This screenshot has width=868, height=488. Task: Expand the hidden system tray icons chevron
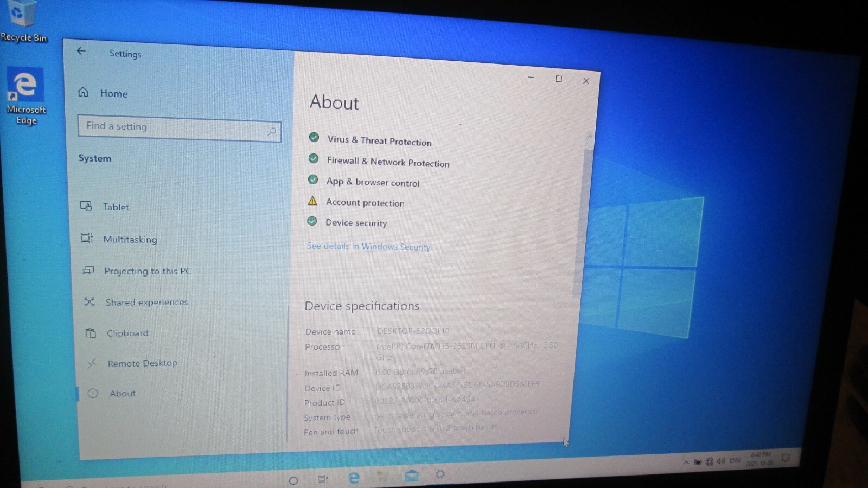click(x=686, y=462)
